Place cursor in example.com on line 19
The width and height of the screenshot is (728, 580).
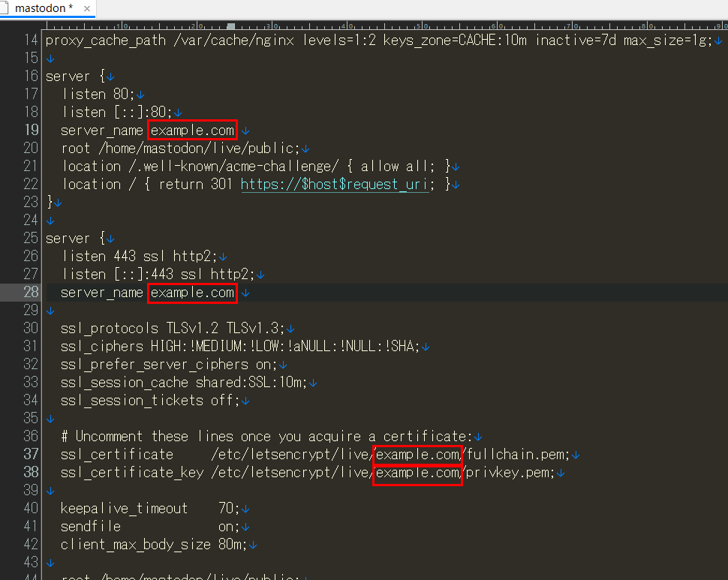192,131
